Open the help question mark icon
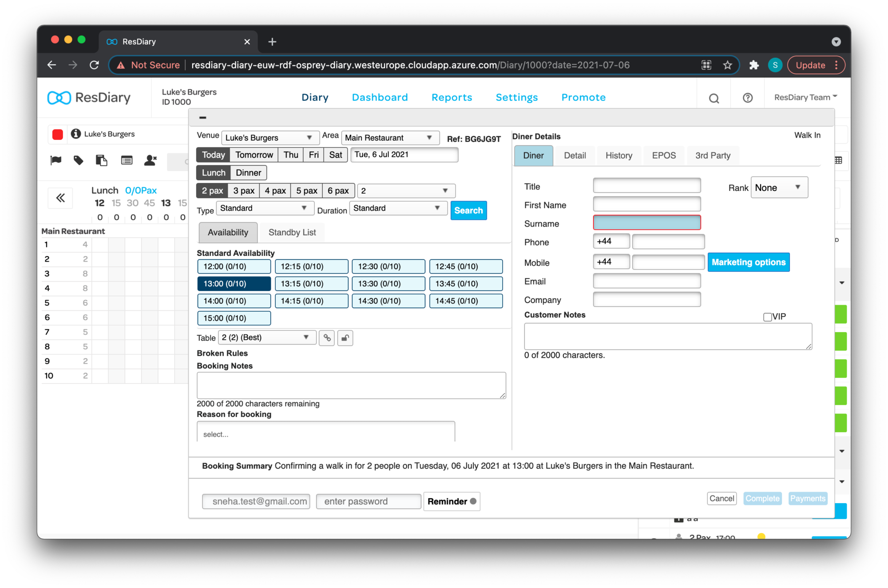The height and width of the screenshot is (588, 888). click(x=748, y=98)
